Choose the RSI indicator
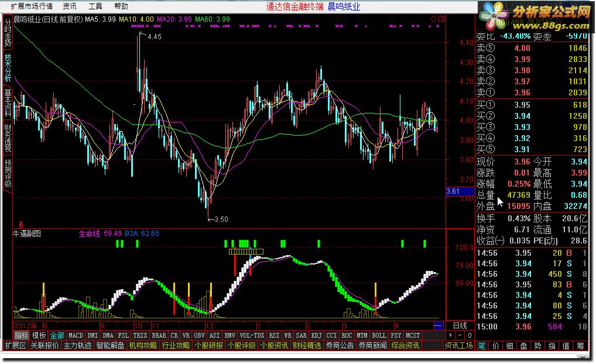The image size is (596, 364). tap(274, 335)
